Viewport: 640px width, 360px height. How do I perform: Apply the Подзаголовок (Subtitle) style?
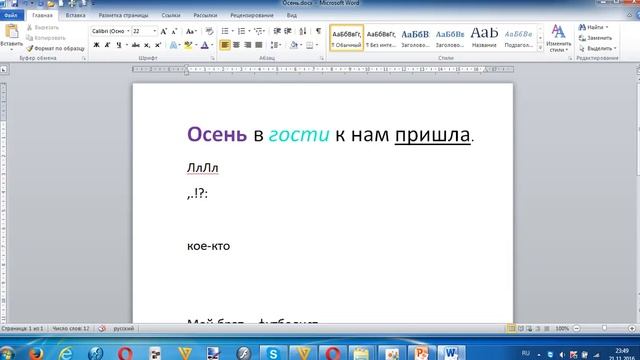point(518,38)
